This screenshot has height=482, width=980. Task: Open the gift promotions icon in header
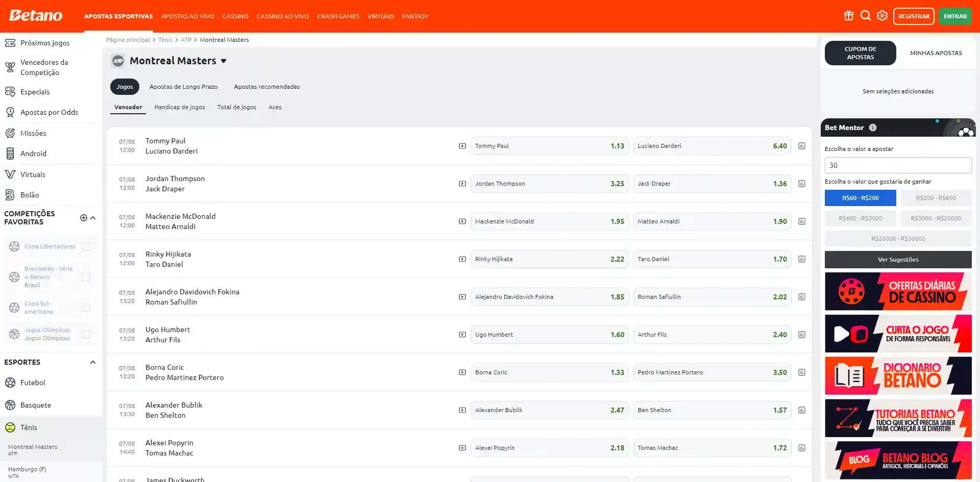[x=848, y=16]
